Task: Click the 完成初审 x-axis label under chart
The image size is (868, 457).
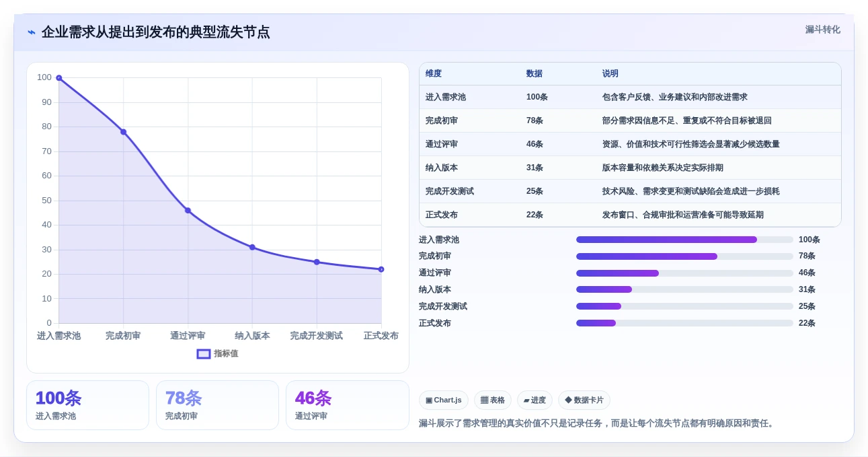Action: (123, 336)
